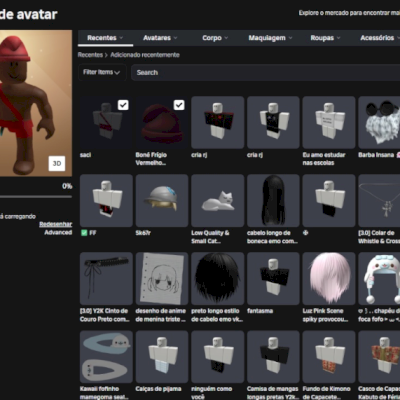The height and width of the screenshot is (400, 400).
Task: Uncheck the saci item checkbox
Action: click(x=123, y=105)
